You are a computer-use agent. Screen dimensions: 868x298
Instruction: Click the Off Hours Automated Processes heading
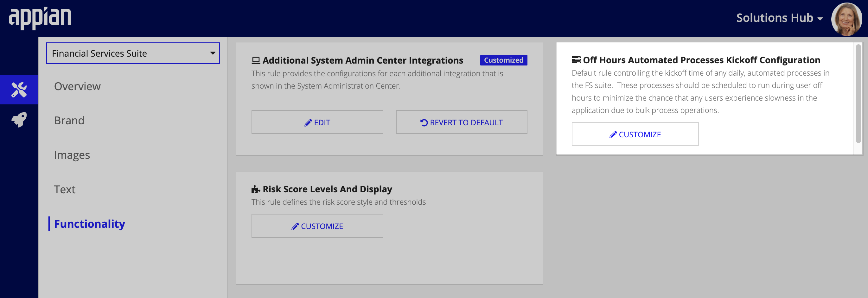pos(701,60)
